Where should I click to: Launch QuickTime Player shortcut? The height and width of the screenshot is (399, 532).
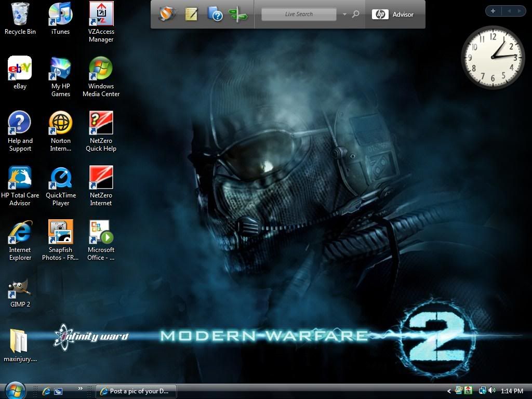pos(60,186)
